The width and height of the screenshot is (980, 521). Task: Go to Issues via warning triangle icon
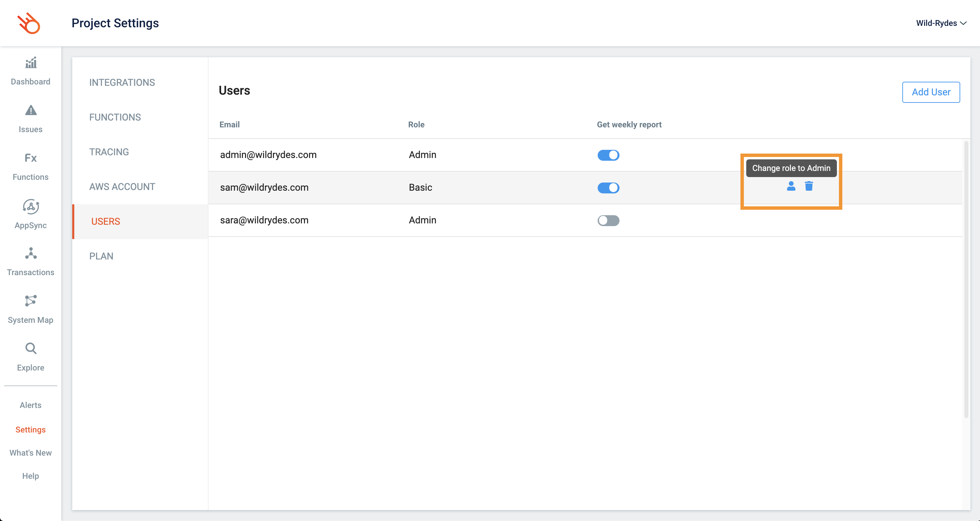31,110
